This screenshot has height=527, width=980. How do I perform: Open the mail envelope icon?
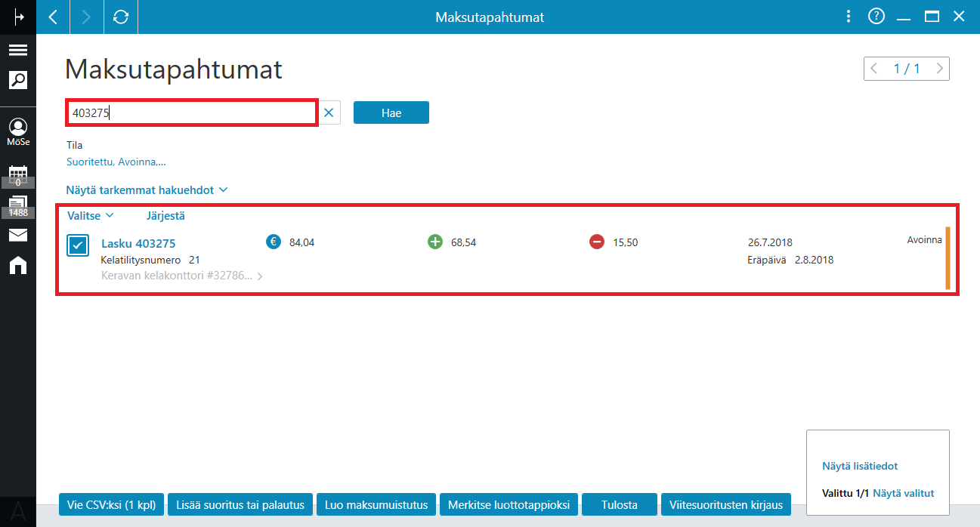[x=18, y=235]
